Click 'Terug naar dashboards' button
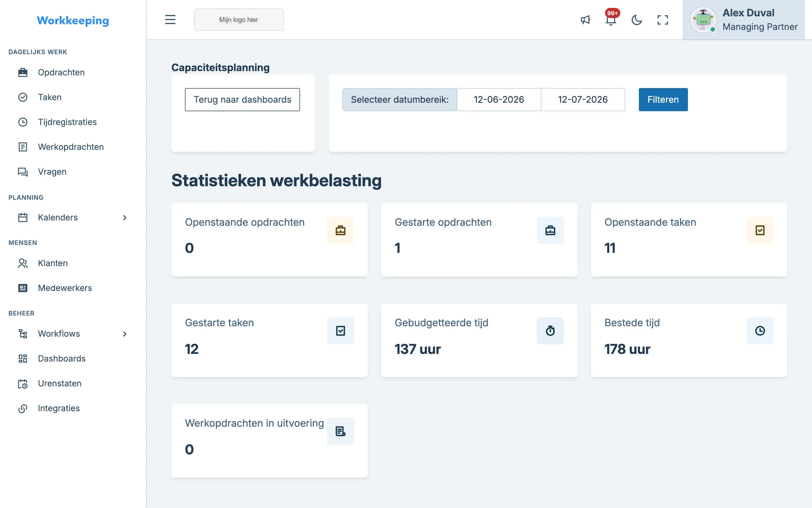 [x=242, y=99]
